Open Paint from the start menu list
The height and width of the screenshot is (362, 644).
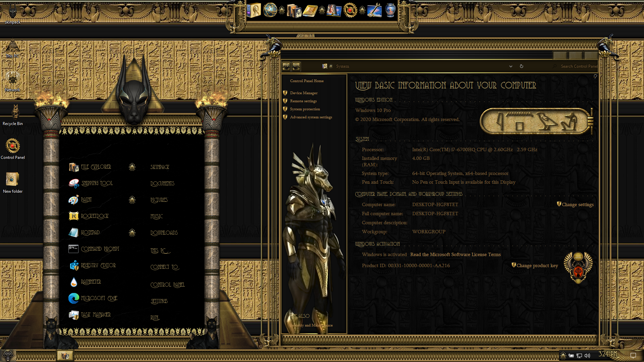(86, 200)
